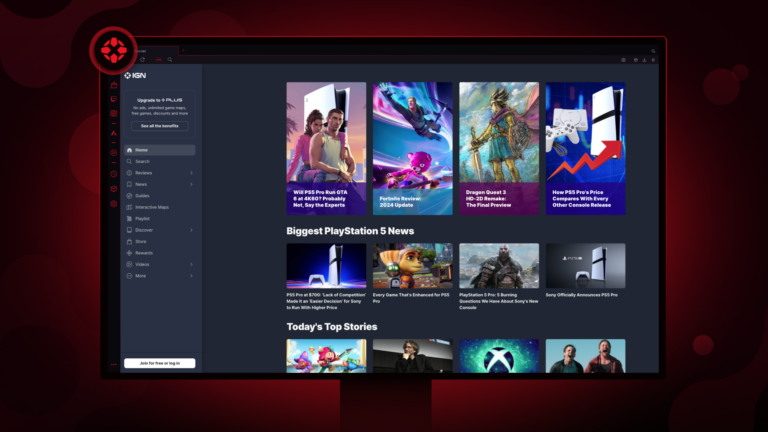Open a new tab with the plus icon
768x432 pixels.
coord(183,50)
